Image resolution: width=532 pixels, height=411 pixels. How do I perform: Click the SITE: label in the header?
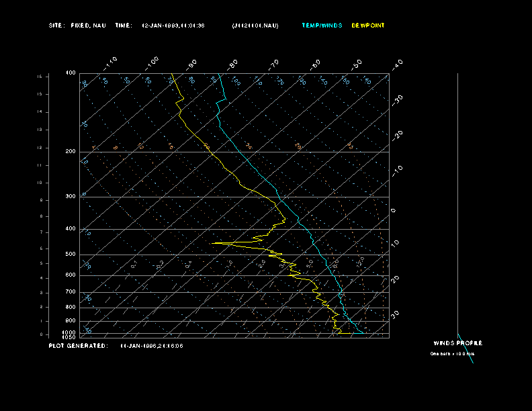[56, 26]
